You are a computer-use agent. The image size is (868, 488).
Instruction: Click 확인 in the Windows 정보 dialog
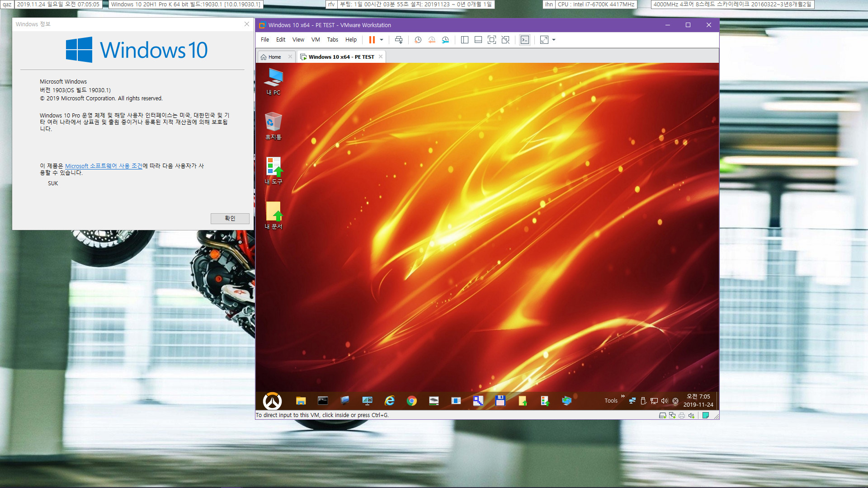click(x=230, y=218)
